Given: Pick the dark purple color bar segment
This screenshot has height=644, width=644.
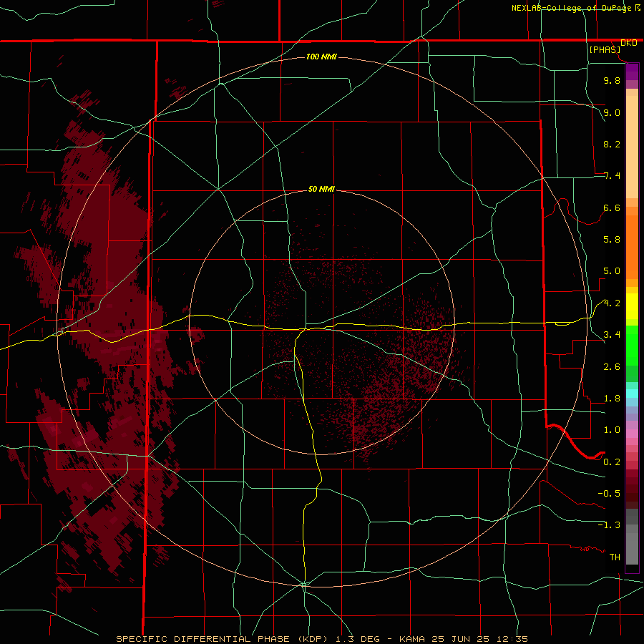Looking at the screenshot, I should 632,72.
